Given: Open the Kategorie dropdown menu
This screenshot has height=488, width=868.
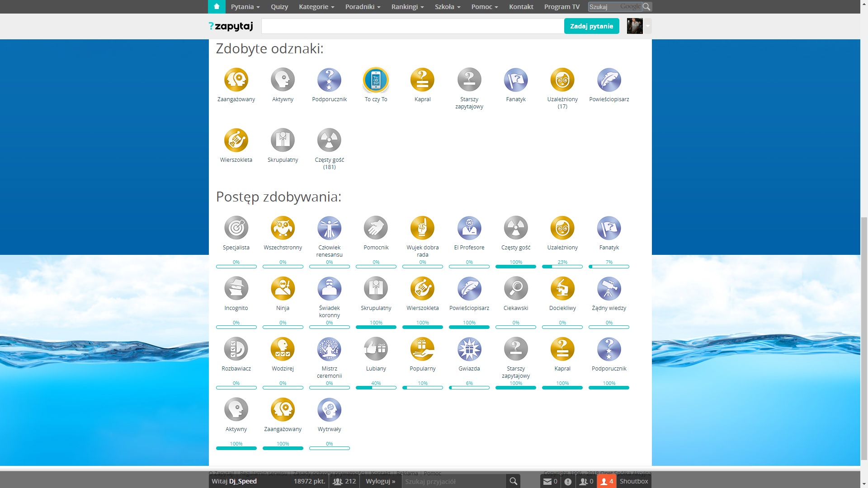Looking at the screenshot, I should click(x=316, y=7).
